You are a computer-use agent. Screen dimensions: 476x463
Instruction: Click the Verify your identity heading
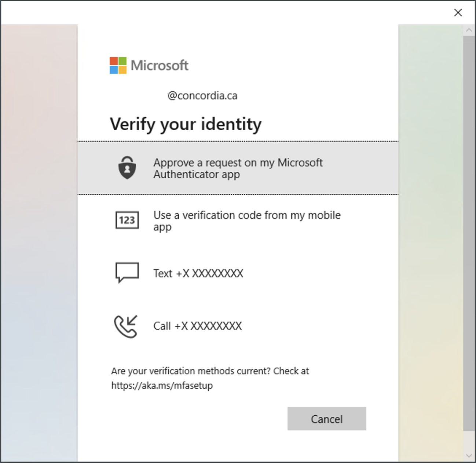click(x=186, y=124)
